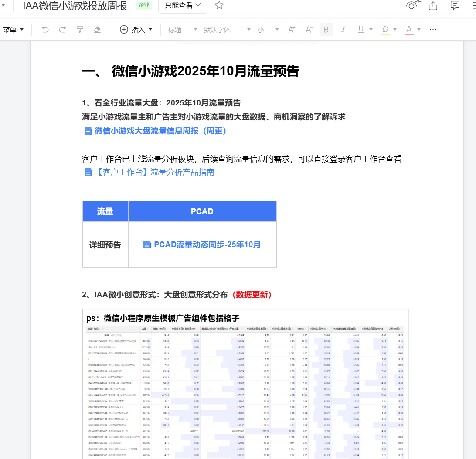476x459 pixels.
Task: Open the 只能查看 permission dropdown
Action: [183, 5]
